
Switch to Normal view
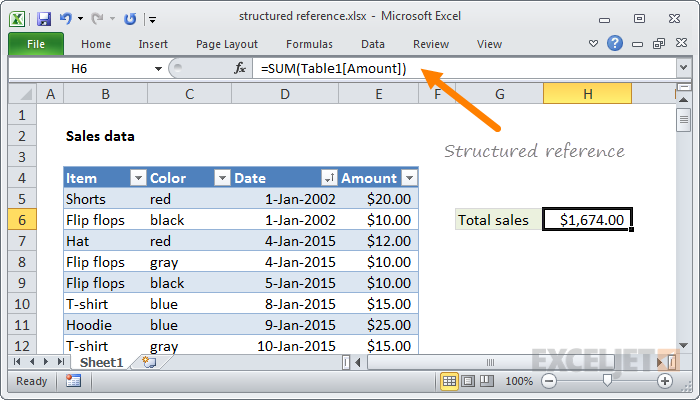pos(449,381)
